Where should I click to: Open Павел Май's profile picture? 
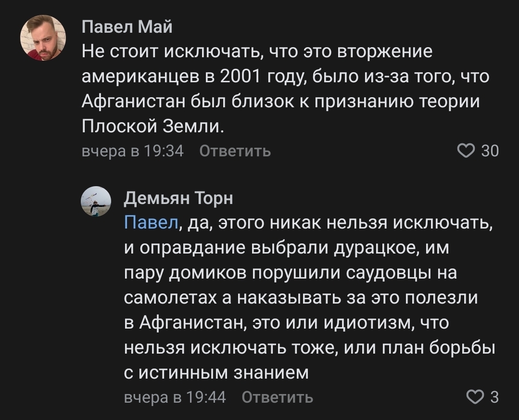click(x=43, y=38)
